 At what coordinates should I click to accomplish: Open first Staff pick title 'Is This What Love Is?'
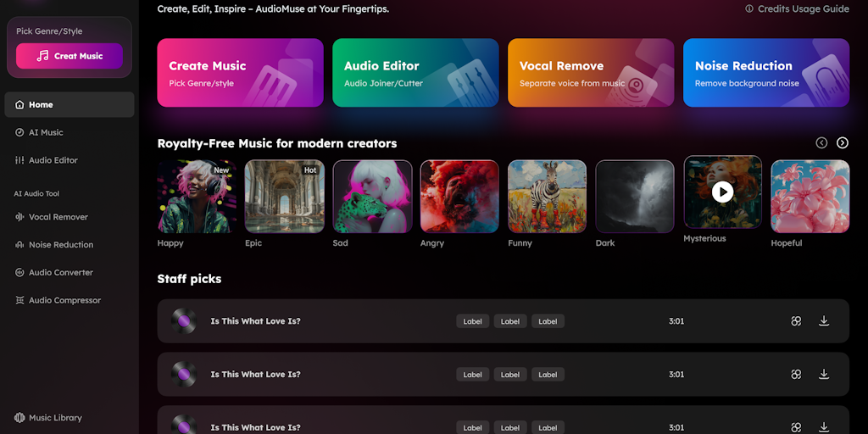click(256, 321)
